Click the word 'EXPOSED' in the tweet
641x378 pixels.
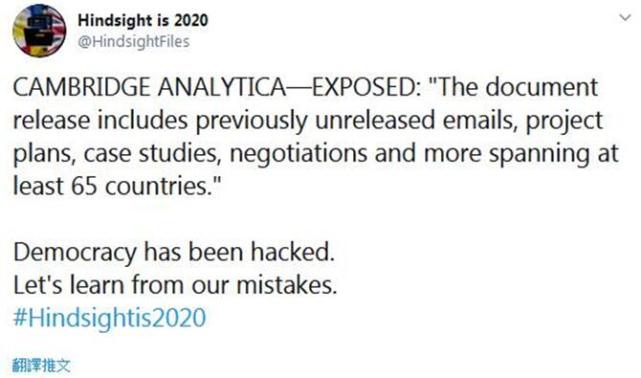pos(363,87)
